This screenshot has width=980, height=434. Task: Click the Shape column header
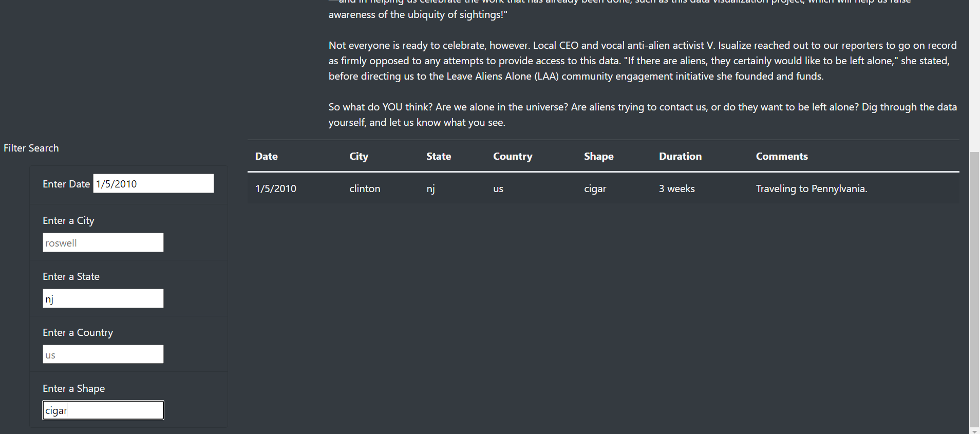pos(599,156)
